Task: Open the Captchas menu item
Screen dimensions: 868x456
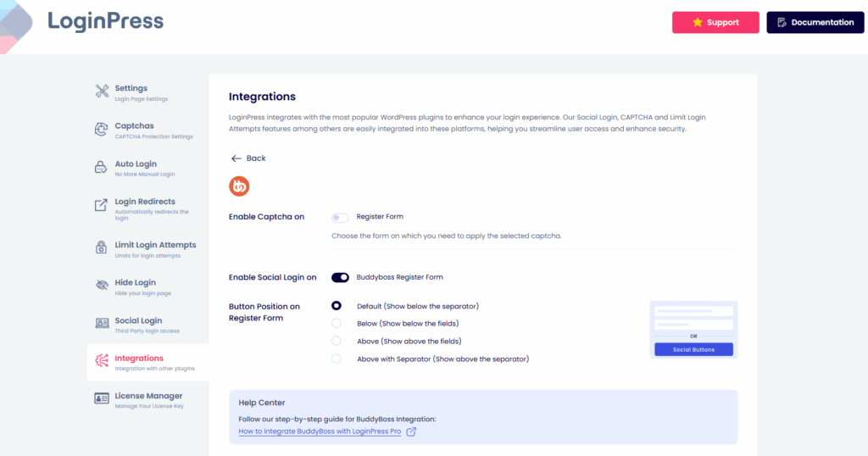Action: coord(147,130)
